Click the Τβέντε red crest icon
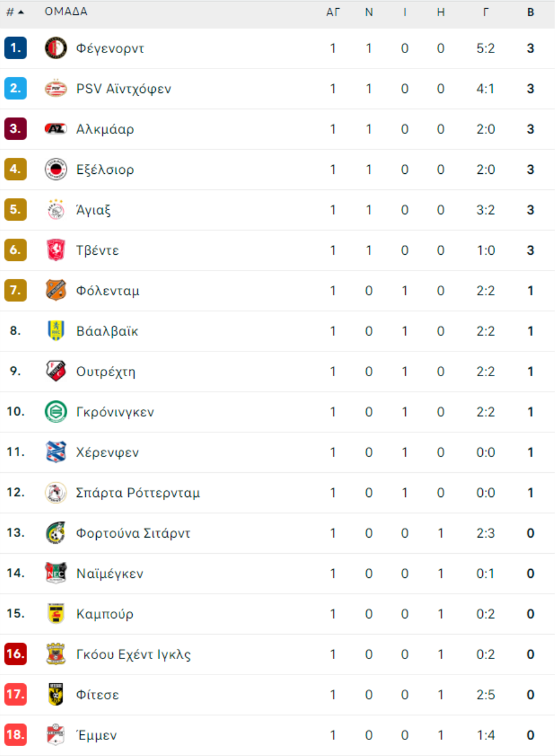The image size is (555, 756). pos(56,250)
